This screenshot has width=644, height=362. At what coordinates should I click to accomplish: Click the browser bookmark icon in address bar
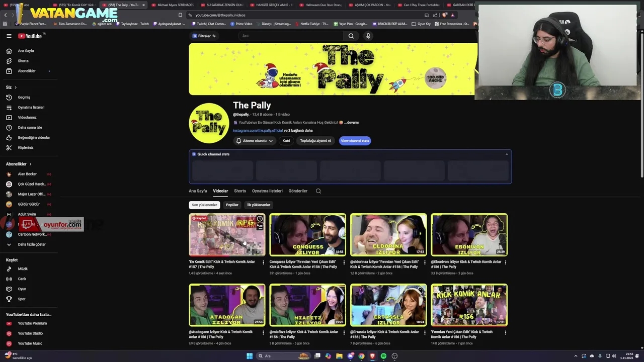tap(180, 15)
